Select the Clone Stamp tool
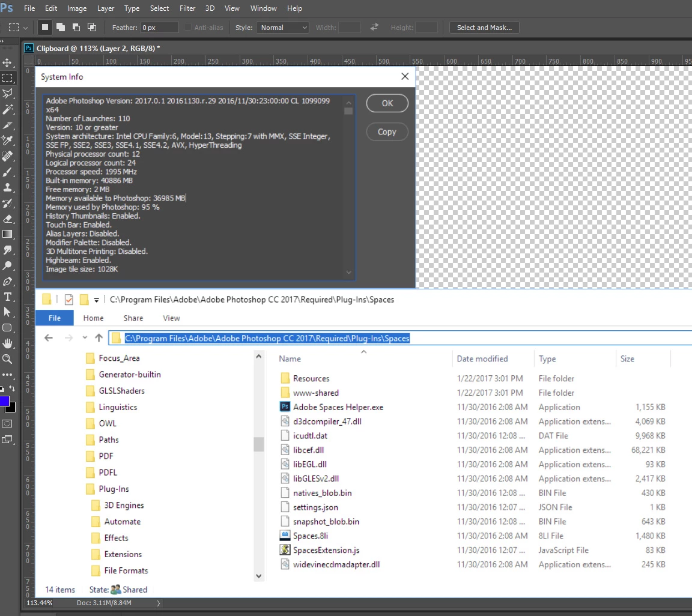Image resolution: width=692 pixels, height=616 pixels. click(x=7, y=187)
